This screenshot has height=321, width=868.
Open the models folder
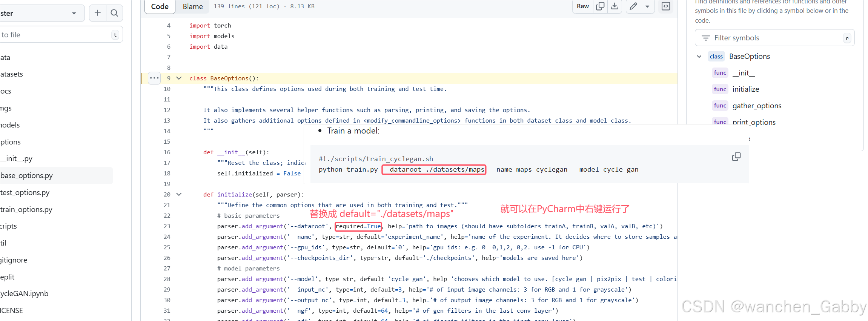tap(10, 125)
